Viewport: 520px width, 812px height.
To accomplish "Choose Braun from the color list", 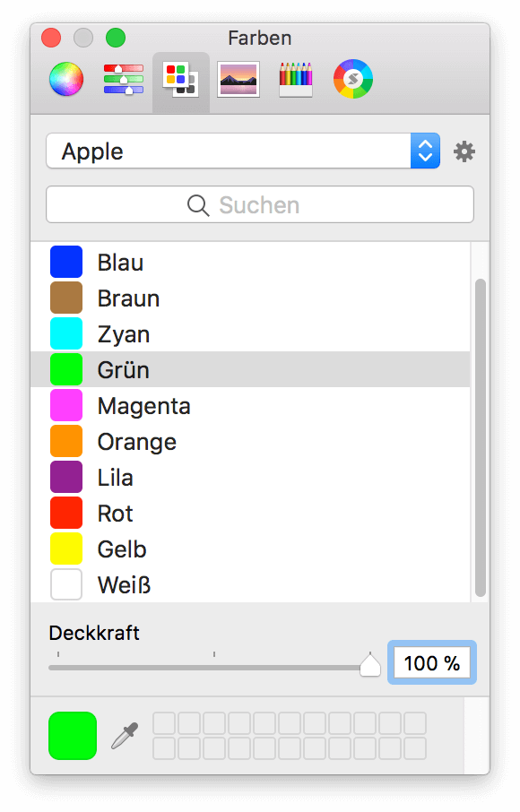I will click(x=250, y=298).
